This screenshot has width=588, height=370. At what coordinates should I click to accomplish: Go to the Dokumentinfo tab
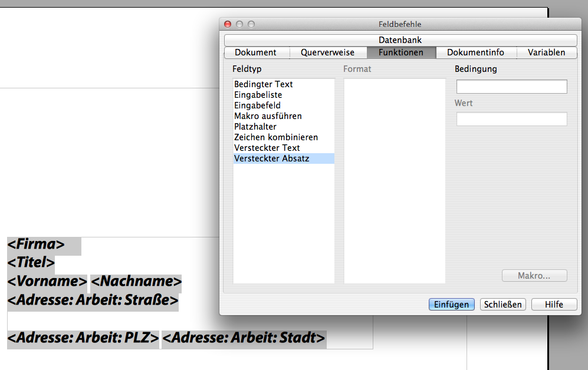point(475,52)
